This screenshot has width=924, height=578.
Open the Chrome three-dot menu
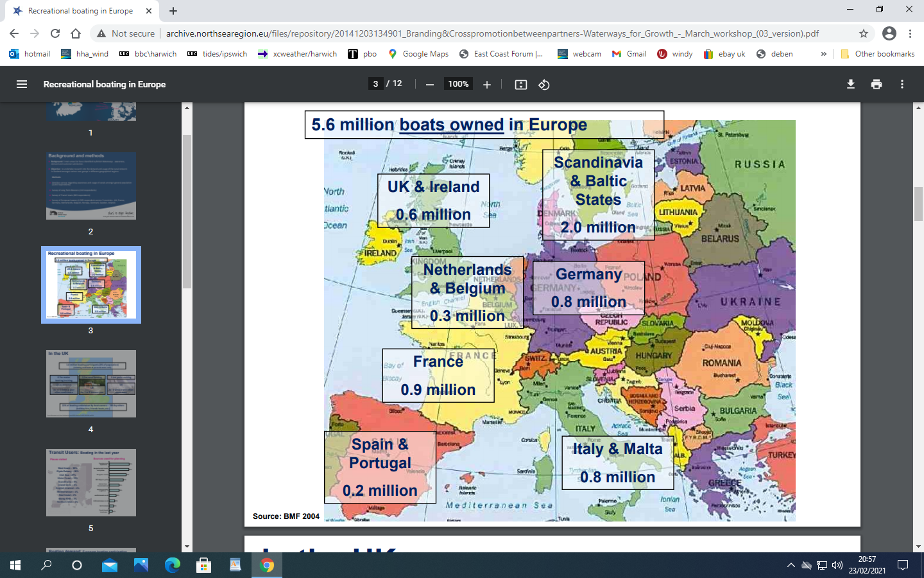pyautogui.click(x=911, y=33)
